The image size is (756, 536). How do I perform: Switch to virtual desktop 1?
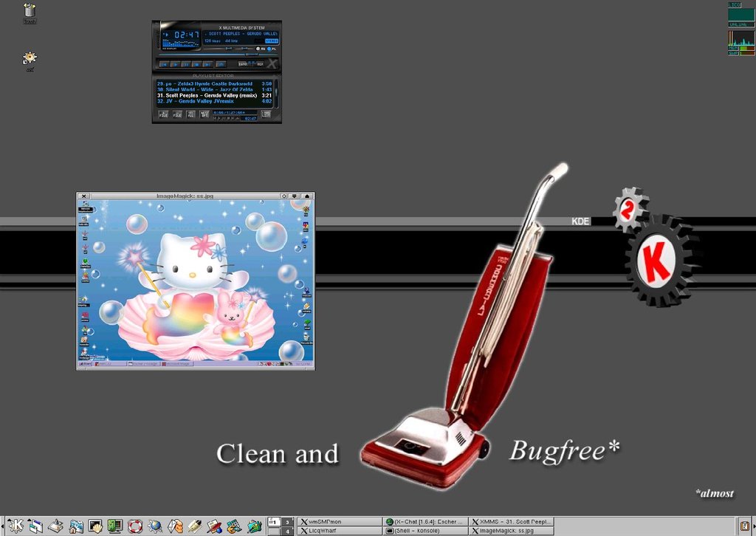[274, 521]
